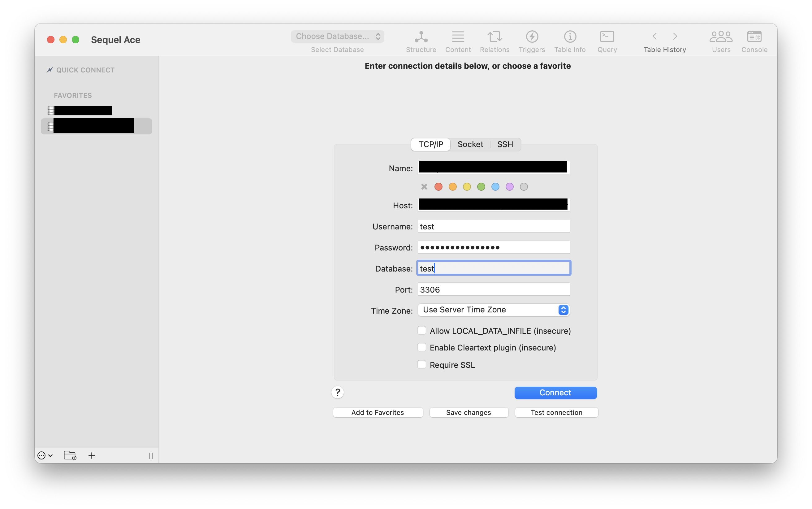Open the Console icon
Image resolution: width=812 pixels, height=509 pixels.
754,37
